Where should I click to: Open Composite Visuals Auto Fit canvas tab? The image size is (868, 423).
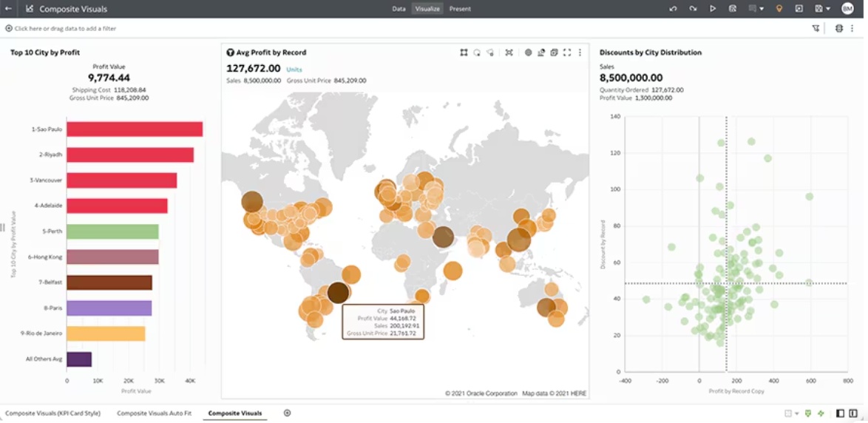155,413
